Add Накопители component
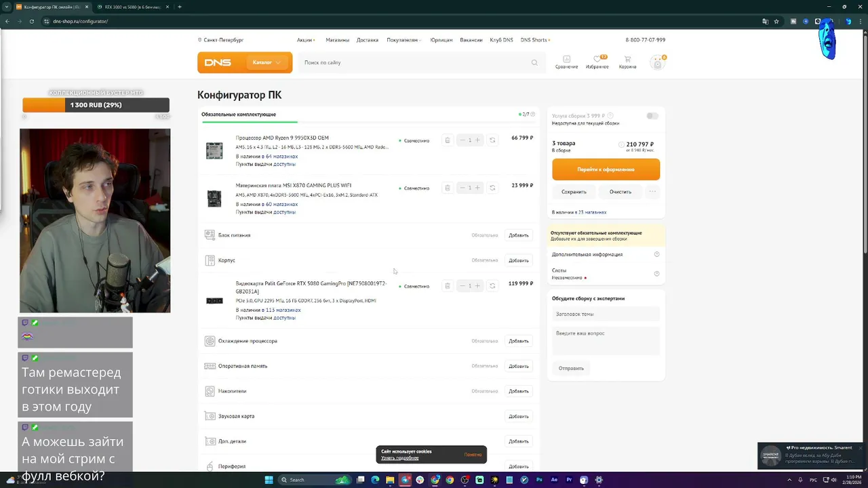The image size is (868, 488). (519, 391)
